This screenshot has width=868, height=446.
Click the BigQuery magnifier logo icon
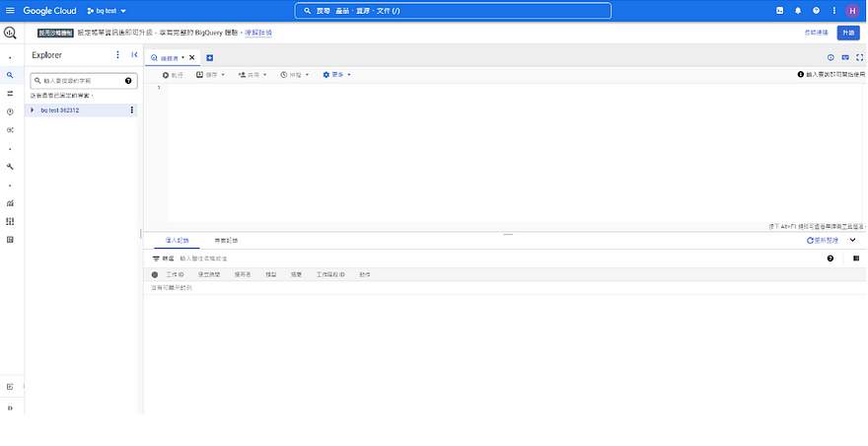tap(10, 33)
